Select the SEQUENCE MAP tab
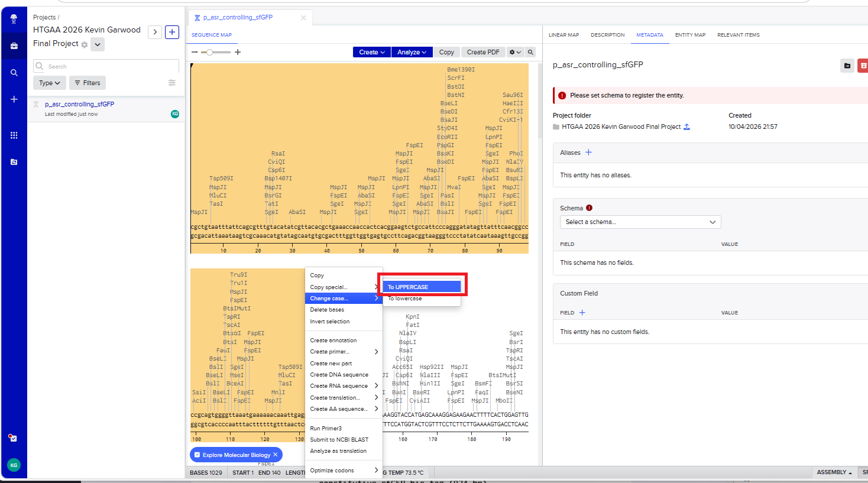This screenshot has width=868, height=483. tap(212, 35)
